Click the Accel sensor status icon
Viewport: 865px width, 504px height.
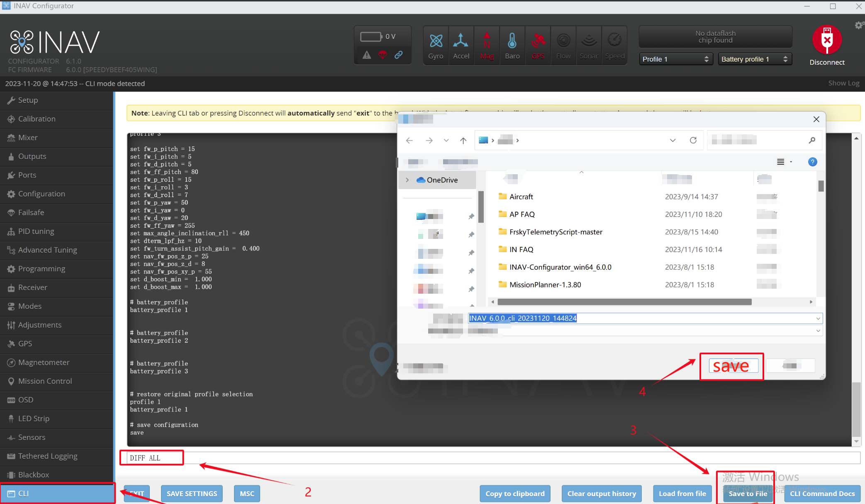tap(461, 46)
